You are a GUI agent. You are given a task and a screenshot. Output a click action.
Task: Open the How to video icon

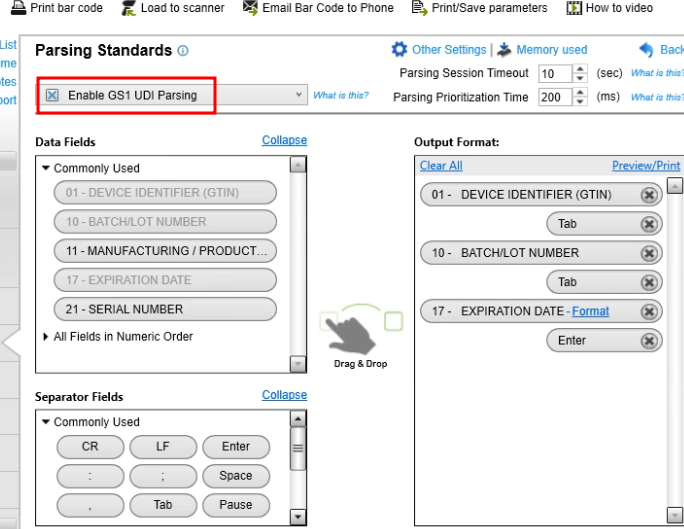click(x=574, y=7)
